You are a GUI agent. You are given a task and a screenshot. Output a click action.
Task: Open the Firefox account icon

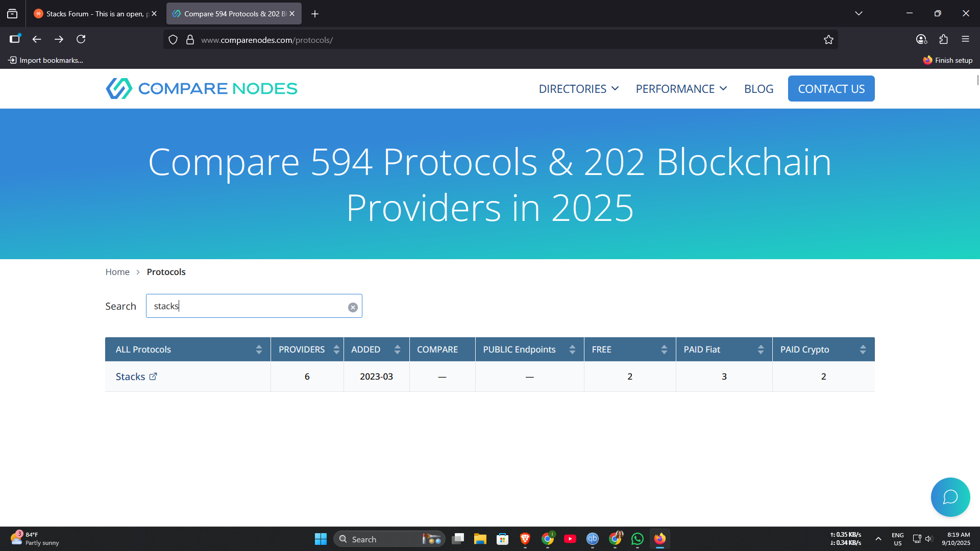coord(921,39)
